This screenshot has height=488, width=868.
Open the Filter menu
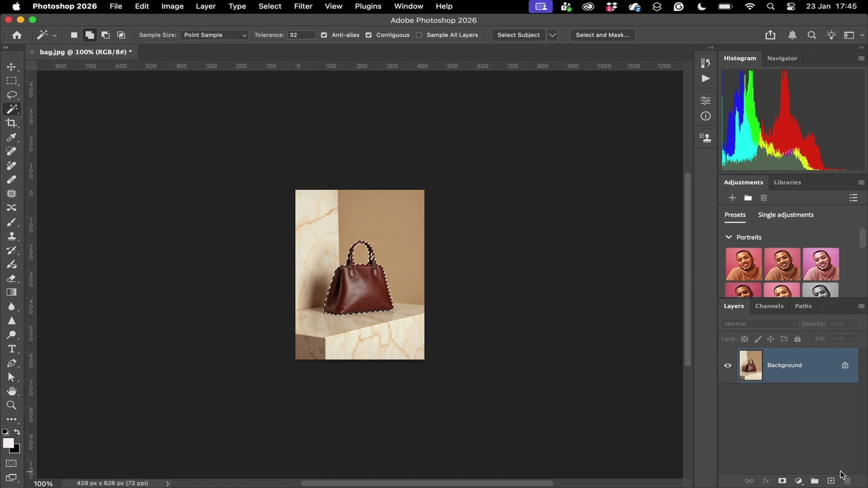[302, 6]
